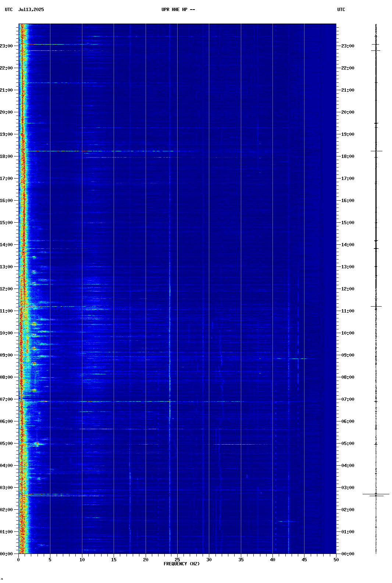Select the 19:00 label on left time axis
The image size is (392, 583).
click(6, 134)
